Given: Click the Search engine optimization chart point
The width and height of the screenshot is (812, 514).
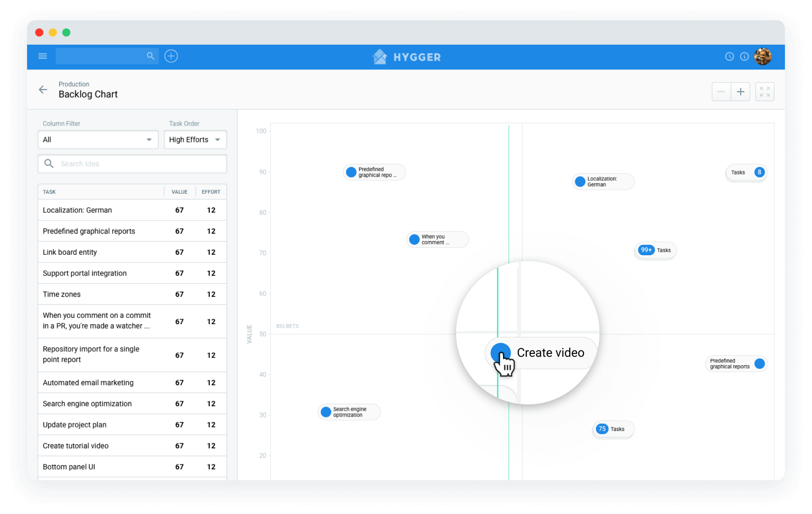Looking at the screenshot, I should 349,412.
